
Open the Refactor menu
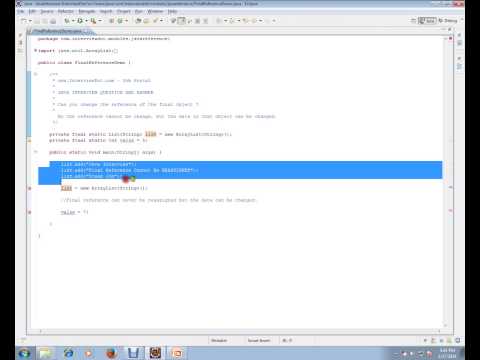[65, 11]
